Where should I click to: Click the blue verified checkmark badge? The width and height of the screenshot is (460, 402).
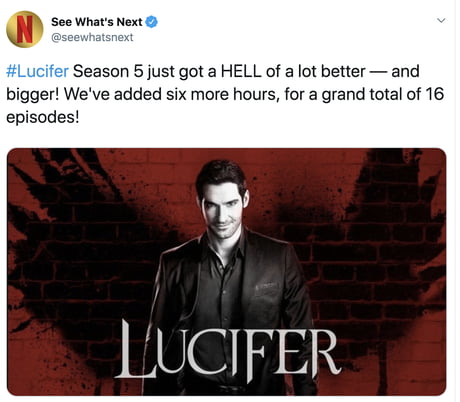pos(152,22)
